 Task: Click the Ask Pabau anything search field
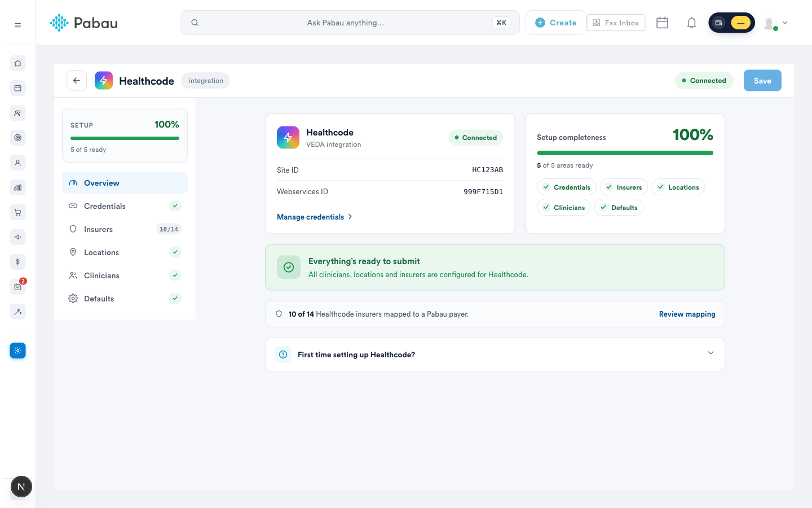(x=350, y=23)
